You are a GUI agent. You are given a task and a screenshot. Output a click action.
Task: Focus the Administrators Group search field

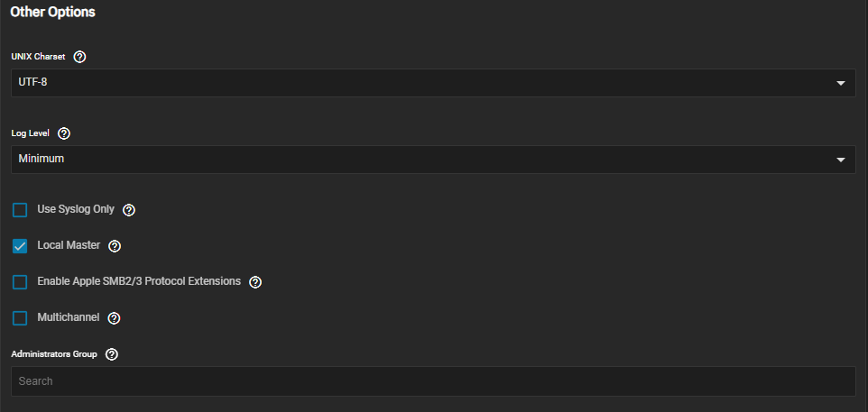(x=433, y=381)
